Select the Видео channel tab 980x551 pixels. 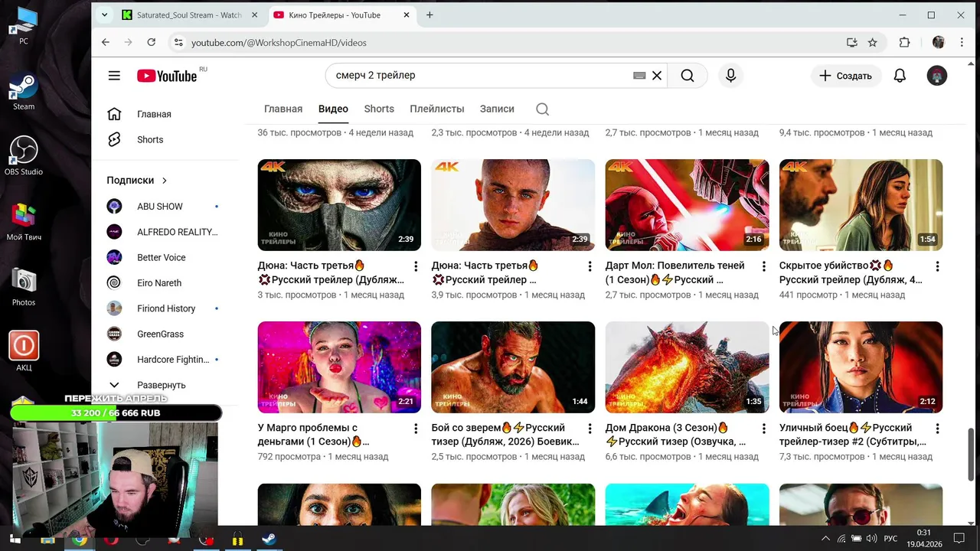pyautogui.click(x=333, y=109)
